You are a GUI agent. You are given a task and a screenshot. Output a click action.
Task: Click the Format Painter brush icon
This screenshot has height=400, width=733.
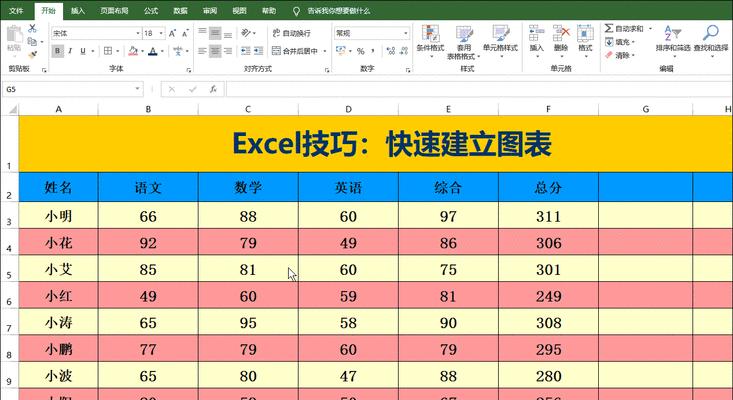[32, 55]
